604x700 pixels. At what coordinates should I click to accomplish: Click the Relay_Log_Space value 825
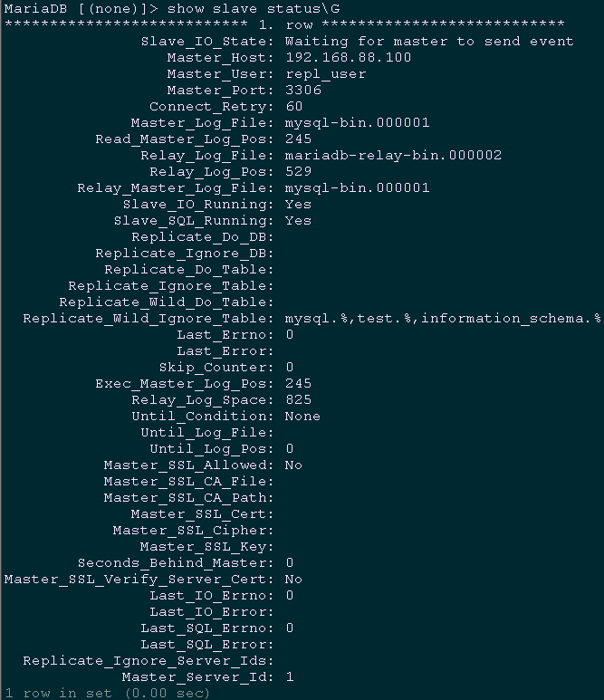pyautogui.click(x=298, y=399)
